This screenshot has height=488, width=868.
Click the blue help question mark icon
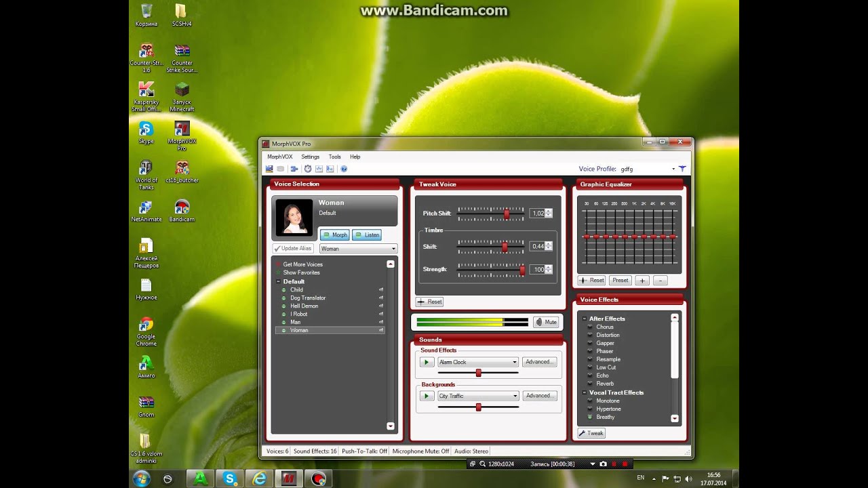(344, 169)
